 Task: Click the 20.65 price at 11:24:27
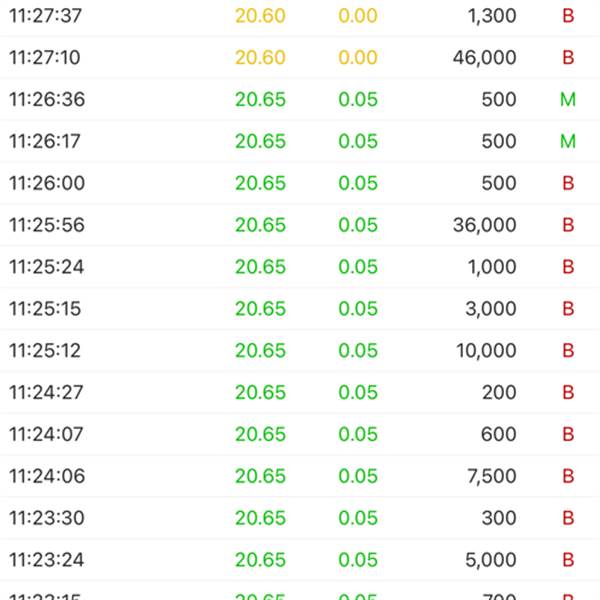(260, 392)
